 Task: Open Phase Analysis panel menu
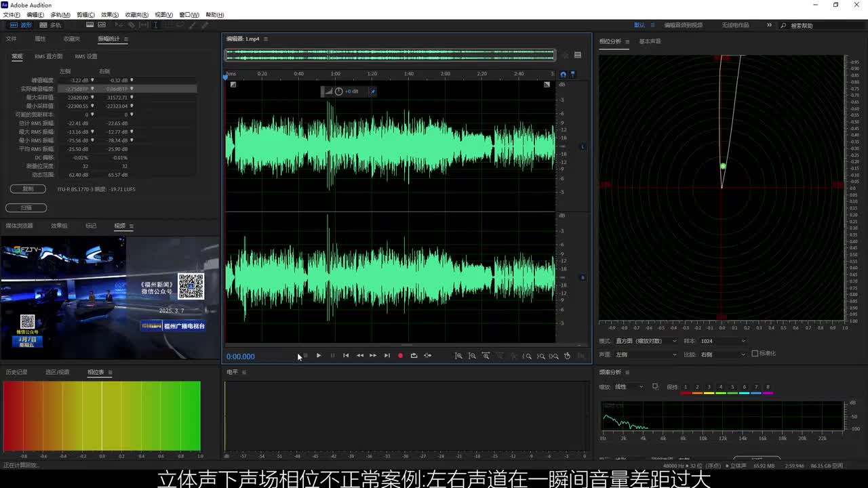point(627,41)
